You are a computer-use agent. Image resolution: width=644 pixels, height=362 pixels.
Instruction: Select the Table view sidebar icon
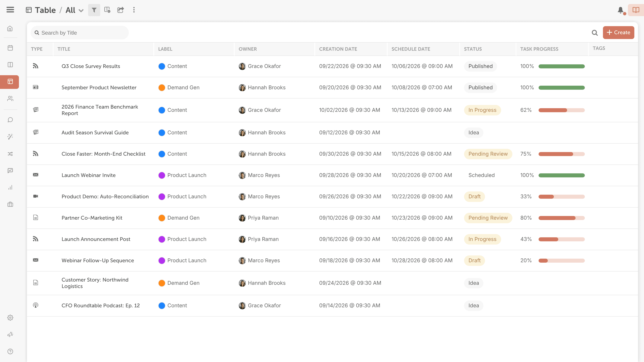[9, 82]
